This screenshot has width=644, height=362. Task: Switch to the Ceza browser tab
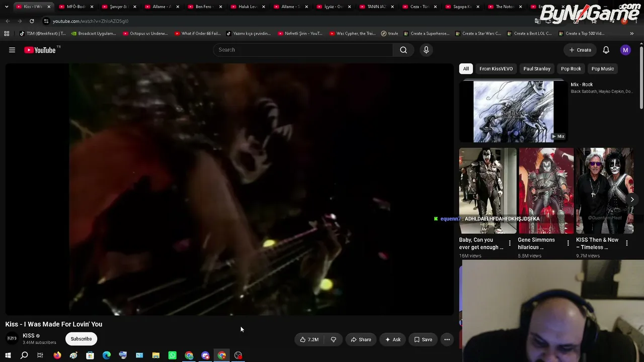point(419,7)
